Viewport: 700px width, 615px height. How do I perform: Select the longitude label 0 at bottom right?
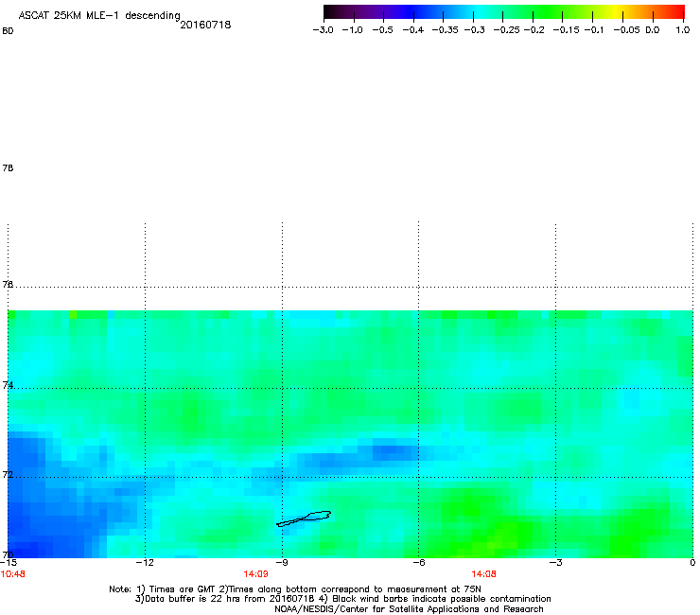pyautogui.click(x=692, y=562)
